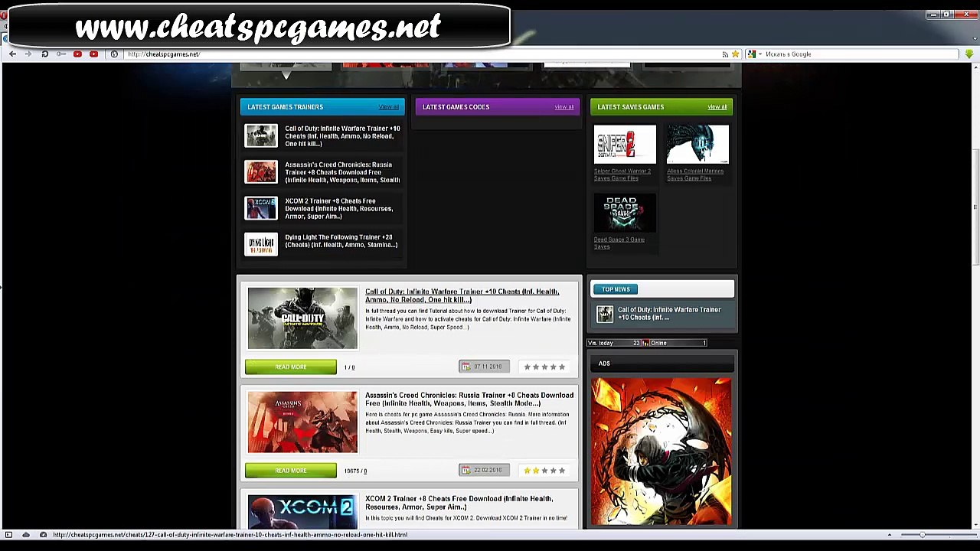This screenshot has width=980, height=551.
Task: Open the search engine dropdown arrow
Action: (x=759, y=54)
